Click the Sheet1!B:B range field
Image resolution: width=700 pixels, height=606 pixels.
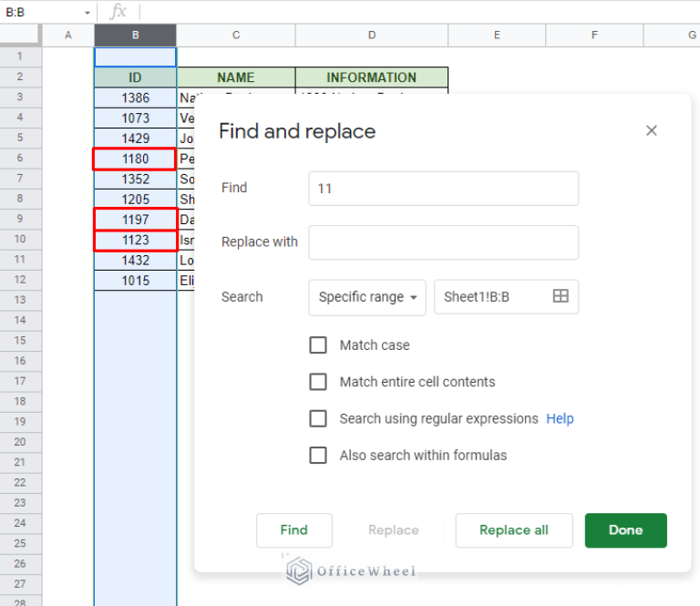(506, 297)
